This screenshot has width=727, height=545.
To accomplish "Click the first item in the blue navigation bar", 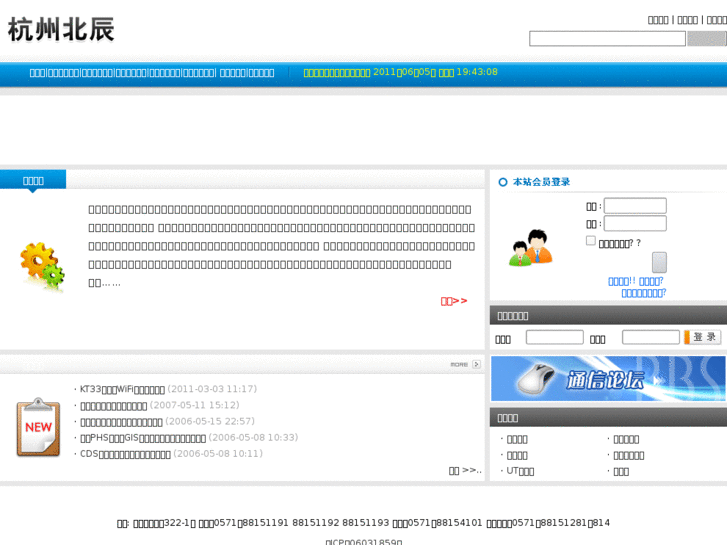I will [x=37, y=73].
